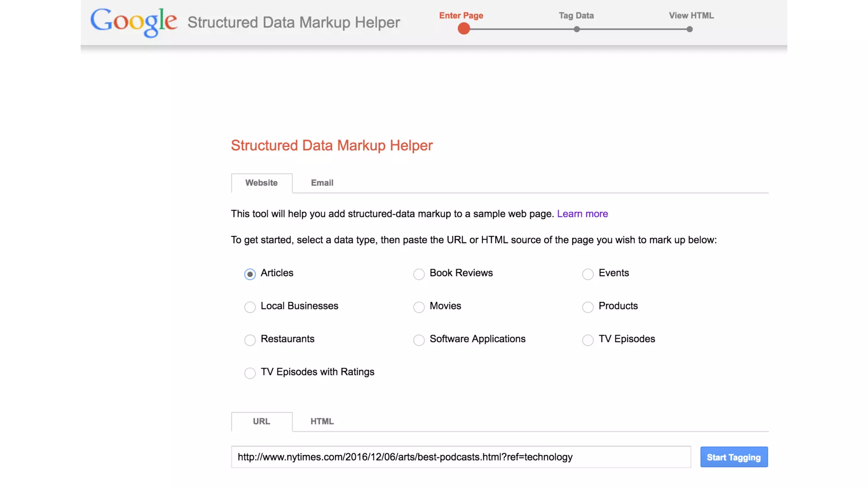Switch to the HTML input tab
Image resolution: width=868 pixels, height=488 pixels.
click(322, 421)
